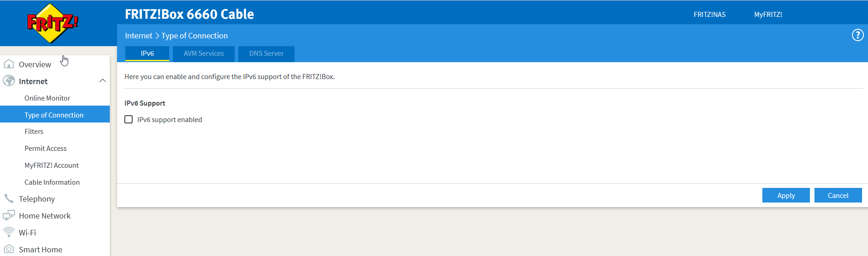Click the Home Network computers icon
This screenshot has height=256, width=868.
[9, 215]
